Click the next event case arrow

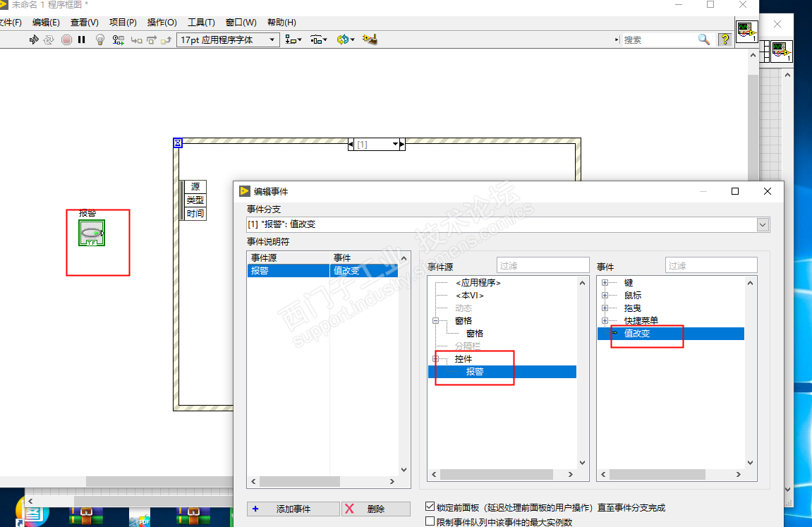point(402,144)
